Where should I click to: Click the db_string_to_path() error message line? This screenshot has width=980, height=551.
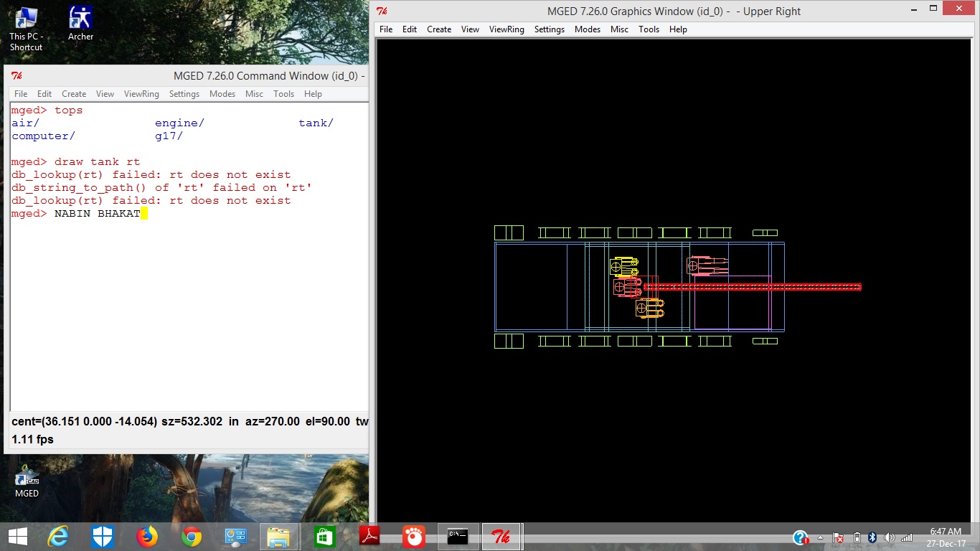tap(162, 188)
